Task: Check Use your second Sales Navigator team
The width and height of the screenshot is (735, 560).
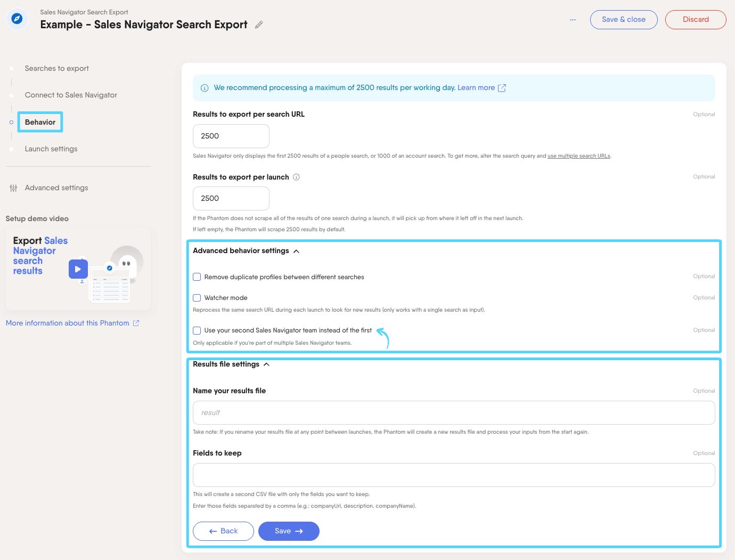Action: click(x=197, y=330)
